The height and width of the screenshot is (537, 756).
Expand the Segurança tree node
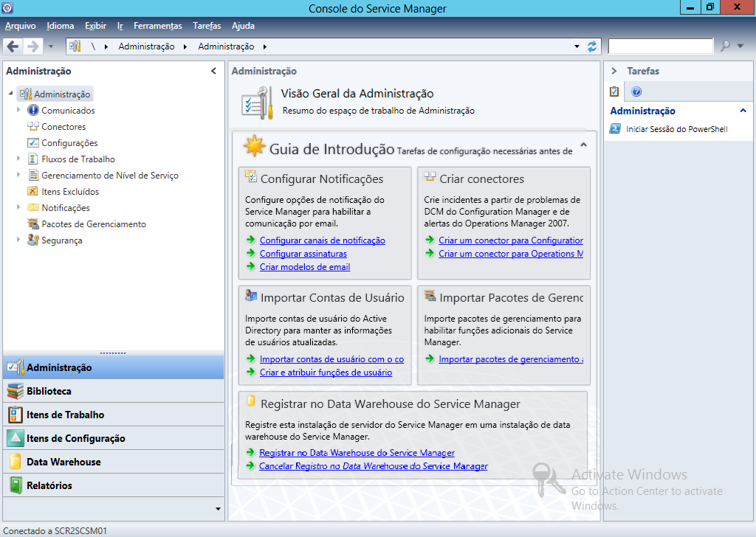click(18, 239)
